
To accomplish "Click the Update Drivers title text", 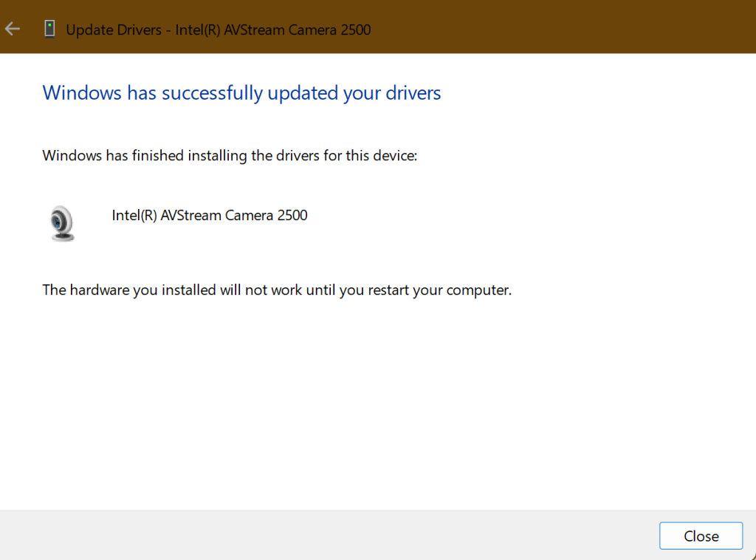I will [x=219, y=30].
